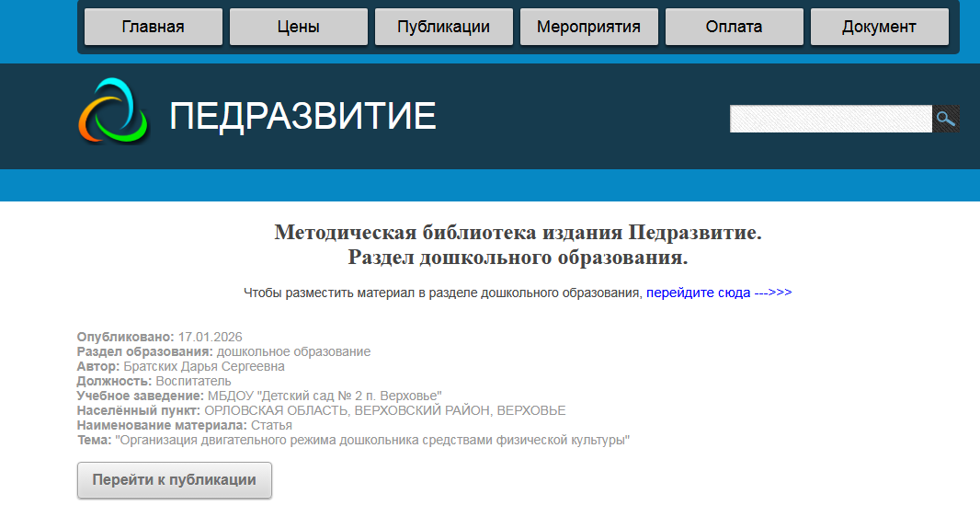Viewport: 980px width, 517px height.
Task: Click the article topic text line
Action: pos(372,440)
